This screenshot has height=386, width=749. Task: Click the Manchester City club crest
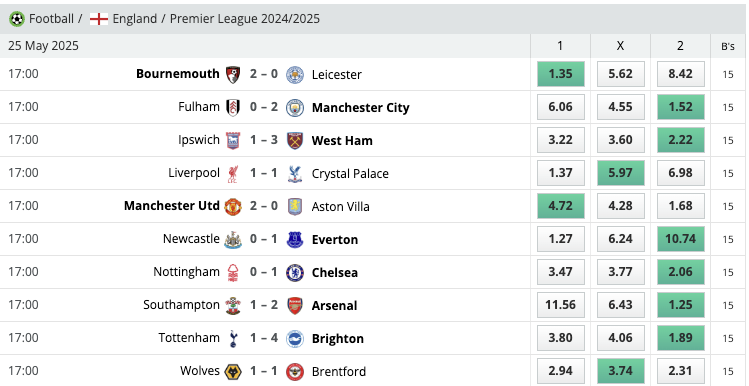coord(295,108)
